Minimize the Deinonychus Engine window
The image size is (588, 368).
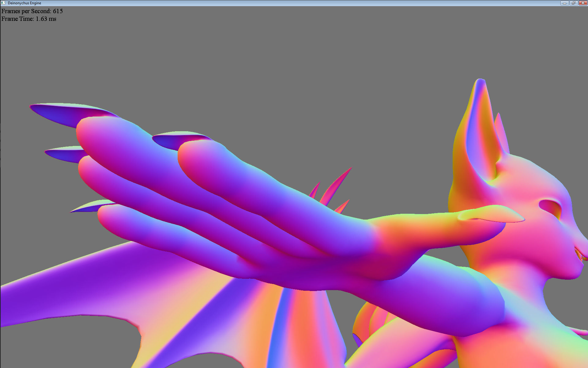tap(564, 3)
